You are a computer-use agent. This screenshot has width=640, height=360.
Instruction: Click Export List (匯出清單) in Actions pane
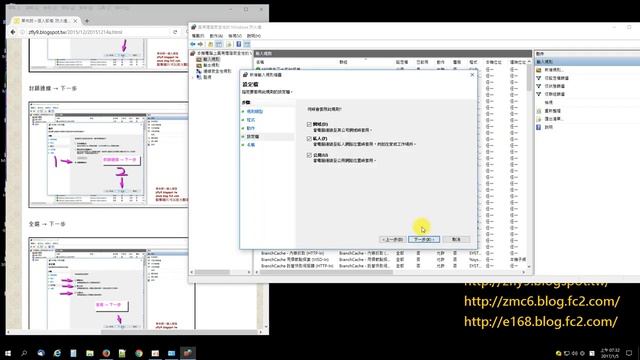pyautogui.click(x=553, y=119)
